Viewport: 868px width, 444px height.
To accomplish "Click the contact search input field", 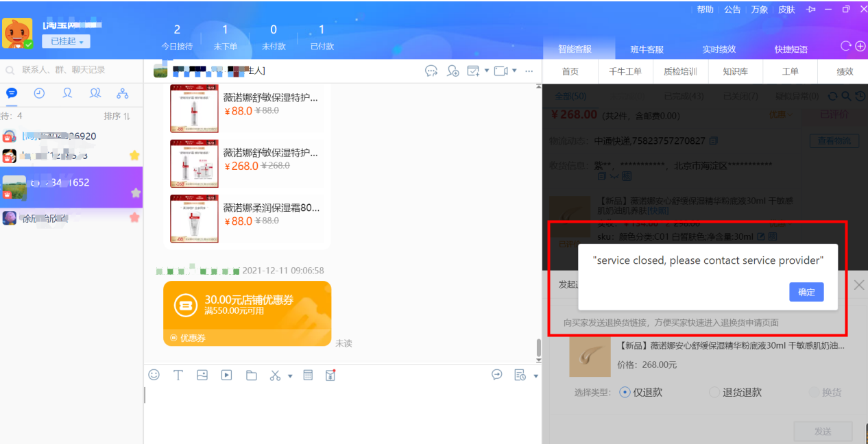I will point(72,70).
